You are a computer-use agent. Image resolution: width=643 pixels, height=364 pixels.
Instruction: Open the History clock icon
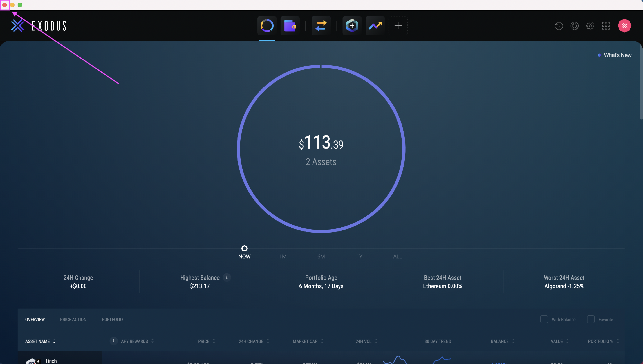click(559, 26)
